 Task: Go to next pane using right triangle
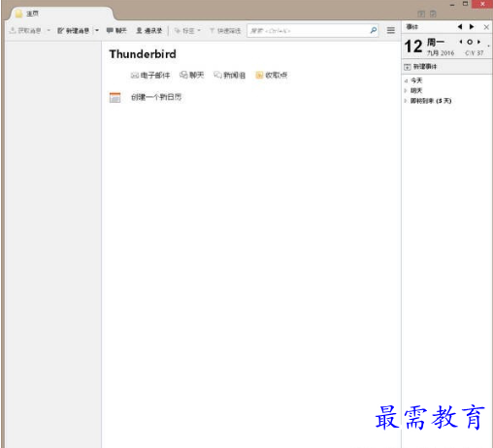[x=472, y=27]
